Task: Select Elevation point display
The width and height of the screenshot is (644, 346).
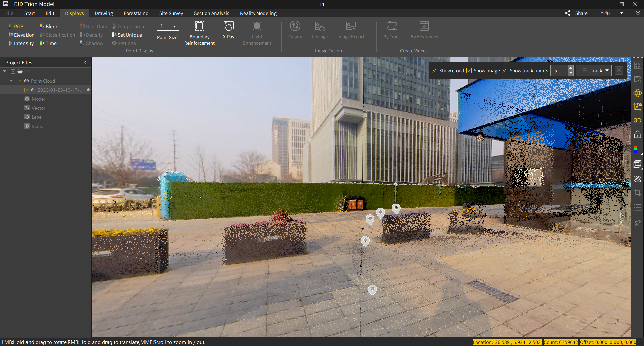Action: pyautogui.click(x=21, y=35)
